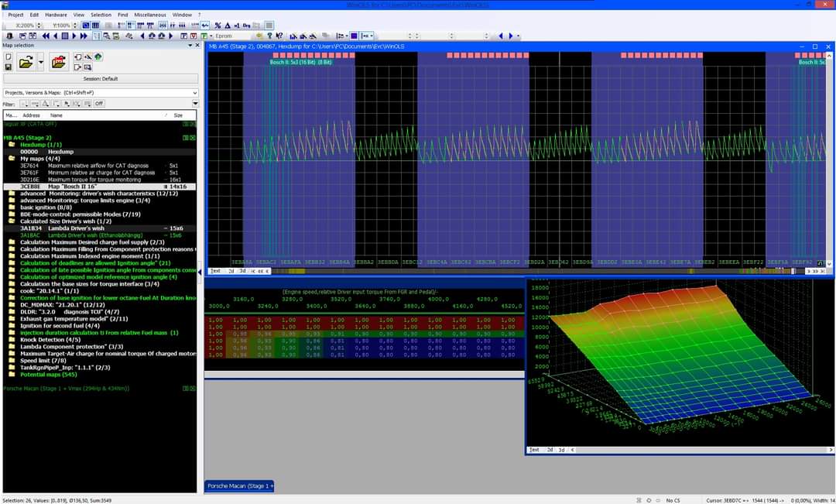This screenshot has height=504, width=836.
Task: Switch to the Porsche Macan window tab
Action: pos(239,485)
